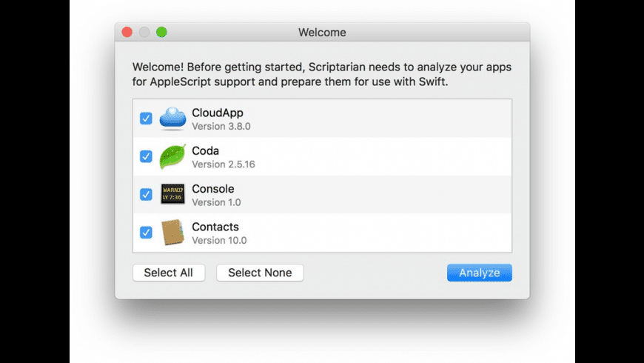Viewport: 644px width, 363px height.
Task: Click the Console warning log icon
Action: [x=172, y=193]
